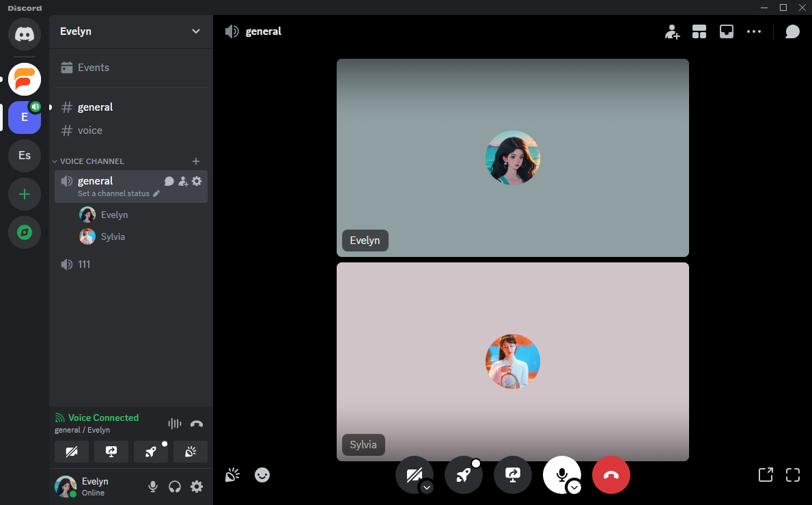Collapse the Voice Channel category
Image resolution: width=812 pixels, height=505 pixels.
[x=89, y=161]
